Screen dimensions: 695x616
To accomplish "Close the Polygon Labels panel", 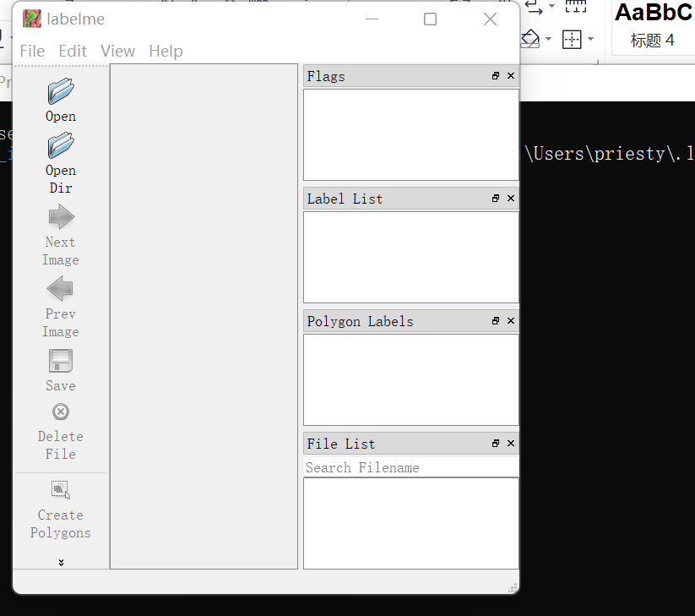I will coord(511,320).
